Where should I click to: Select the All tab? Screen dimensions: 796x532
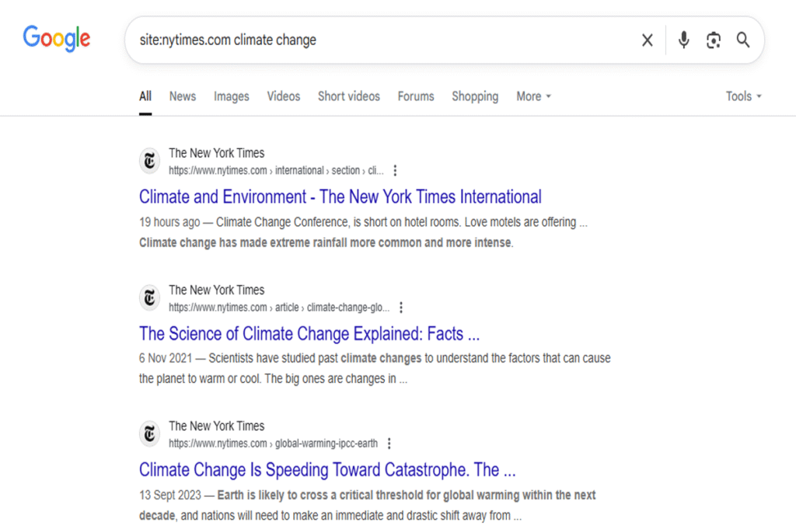pyautogui.click(x=145, y=96)
